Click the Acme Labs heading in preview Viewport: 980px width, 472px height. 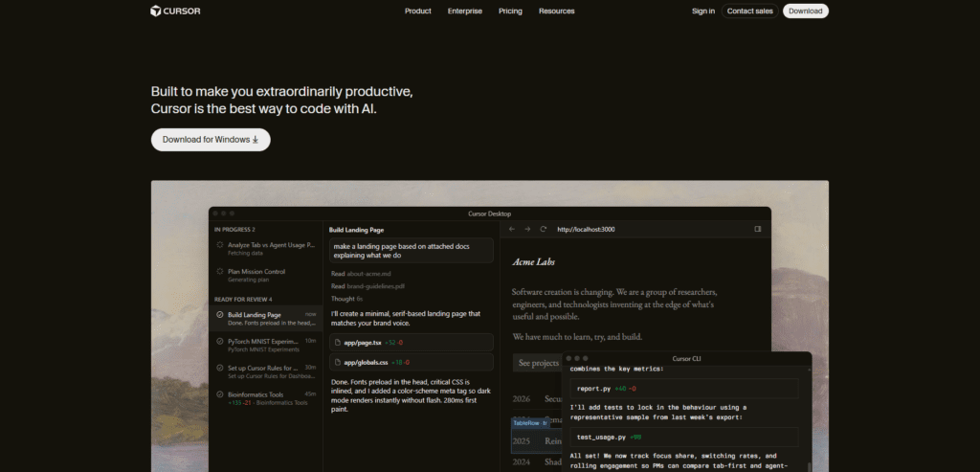point(534,262)
